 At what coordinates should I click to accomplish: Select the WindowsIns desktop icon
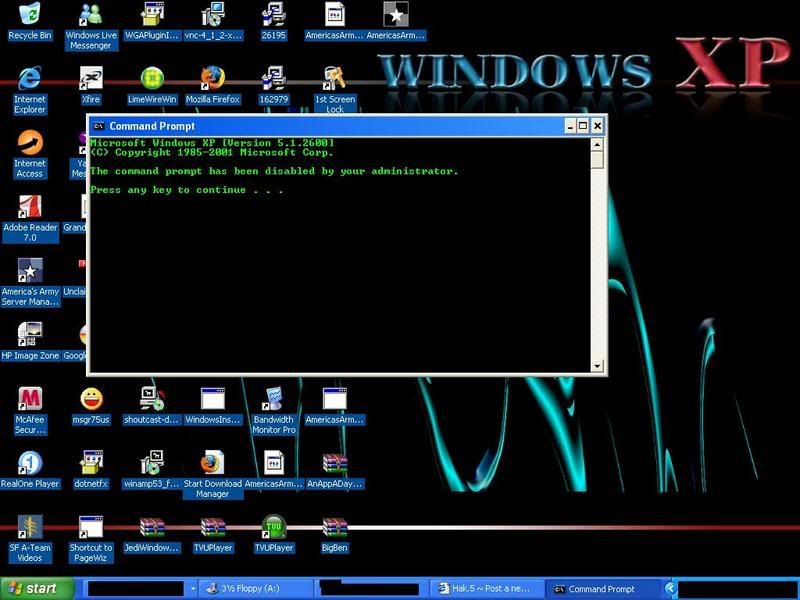tap(213, 406)
